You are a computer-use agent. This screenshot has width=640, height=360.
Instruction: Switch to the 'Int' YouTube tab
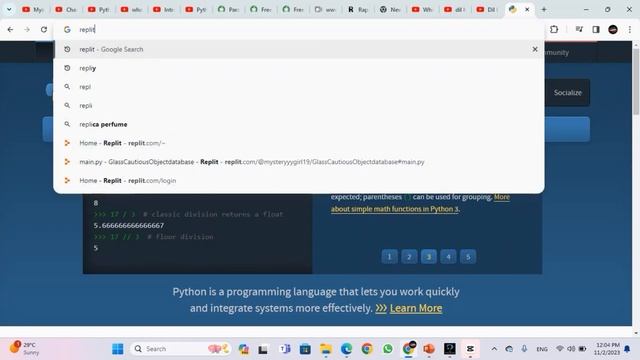[163, 9]
